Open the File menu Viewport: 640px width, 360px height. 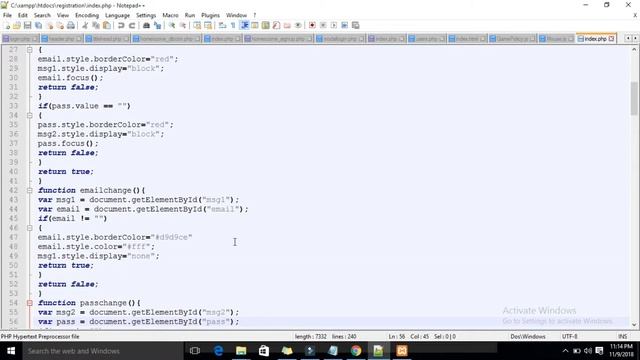pyautogui.click(x=7, y=15)
